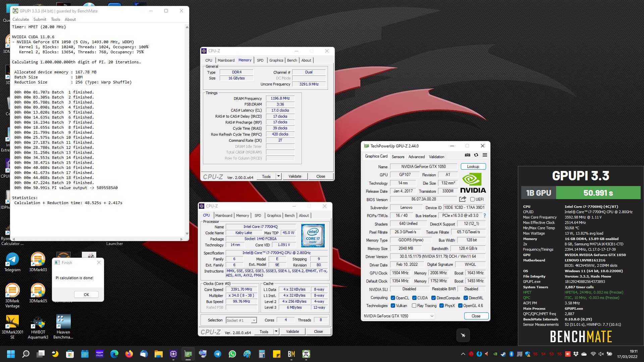Open the GPUPI Submit menu
Screen dimensions: 644x362
[x=40, y=19]
